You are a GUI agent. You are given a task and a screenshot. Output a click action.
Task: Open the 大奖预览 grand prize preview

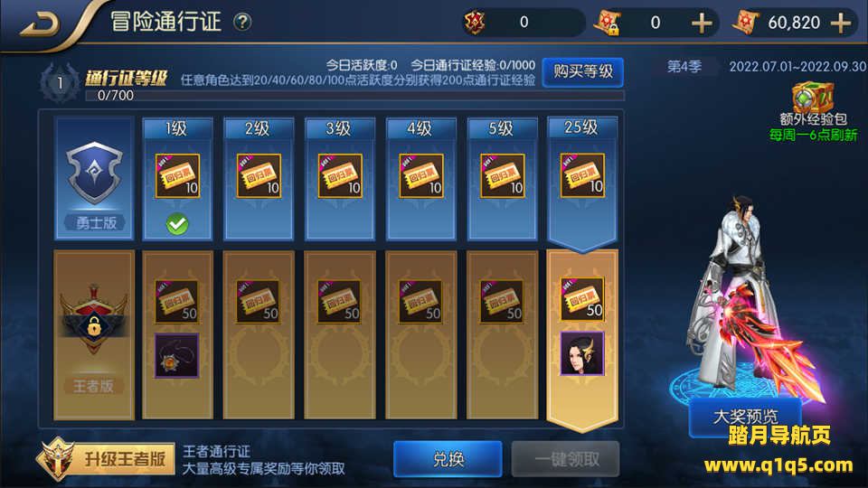(745, 417)
